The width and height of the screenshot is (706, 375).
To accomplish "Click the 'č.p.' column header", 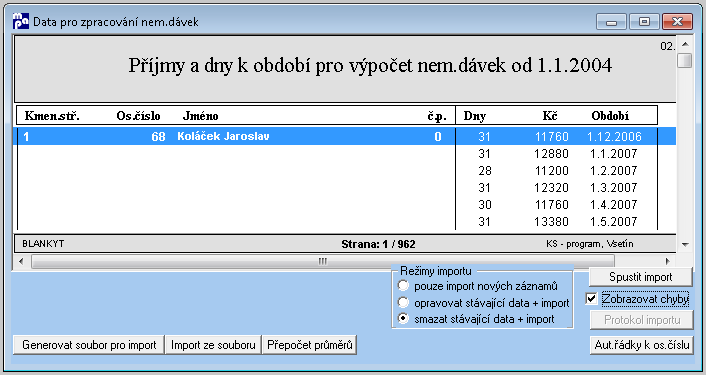I will (437, 116).
